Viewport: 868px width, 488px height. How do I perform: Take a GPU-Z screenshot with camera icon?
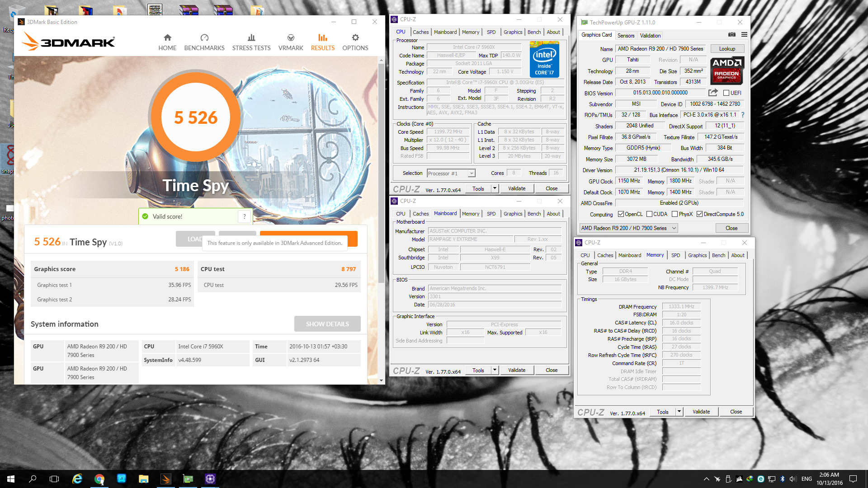pos(732,34)
